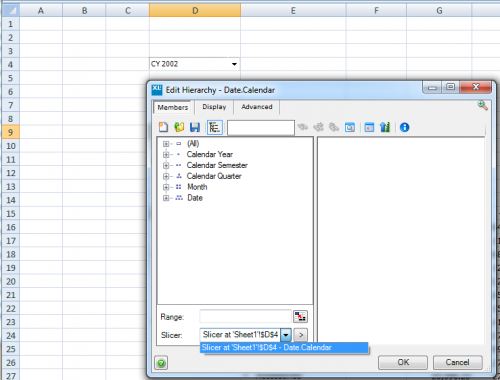This screenshot has height=380, width=500.
Task: Expand the Calendar Year node
Action: coord(166,155)
